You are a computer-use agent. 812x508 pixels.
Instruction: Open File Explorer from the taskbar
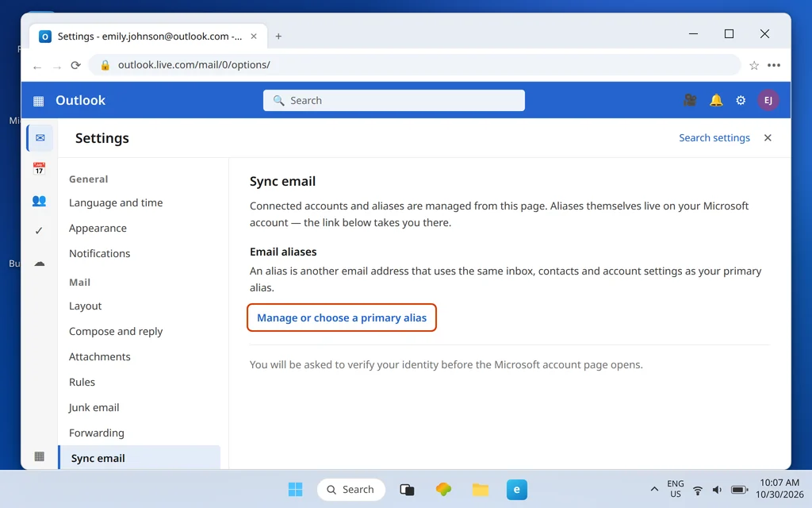coord(480,489)
